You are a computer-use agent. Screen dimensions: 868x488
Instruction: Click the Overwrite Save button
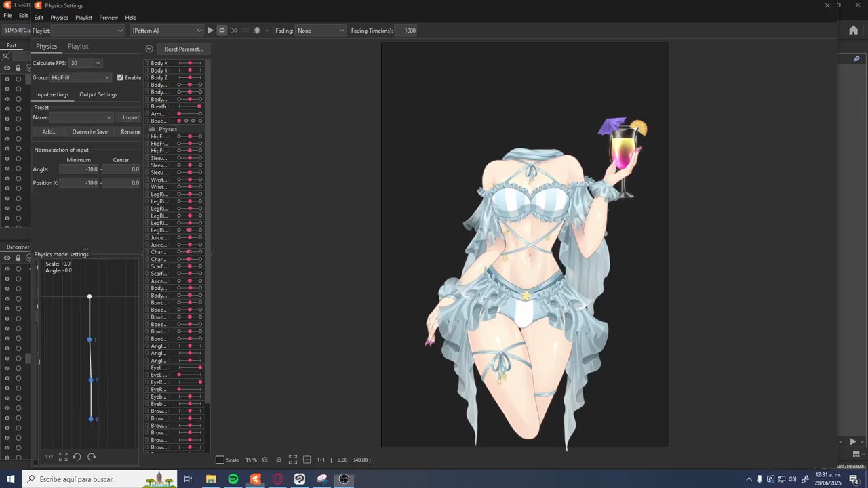pyautogui.click(x=90, y=132)
